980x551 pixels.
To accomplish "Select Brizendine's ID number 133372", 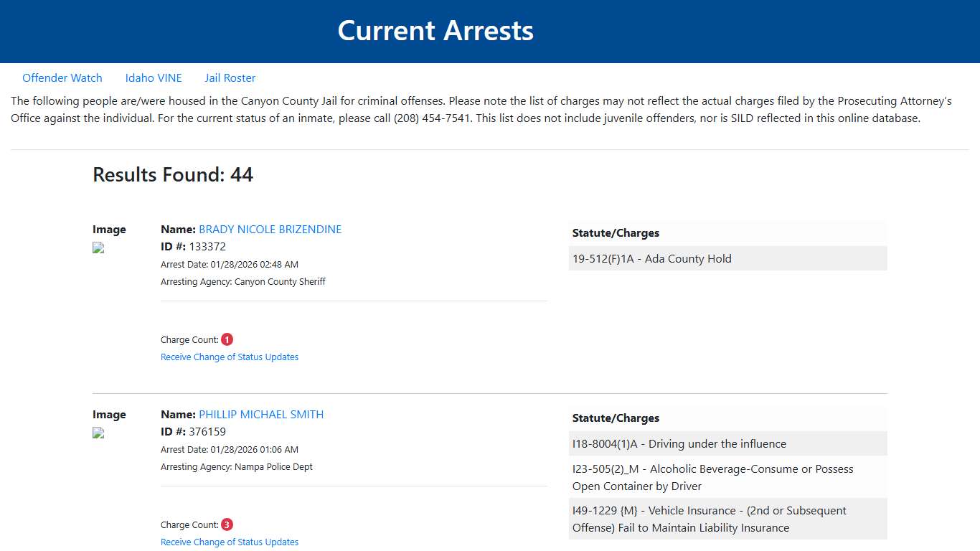I will (208, 246).
